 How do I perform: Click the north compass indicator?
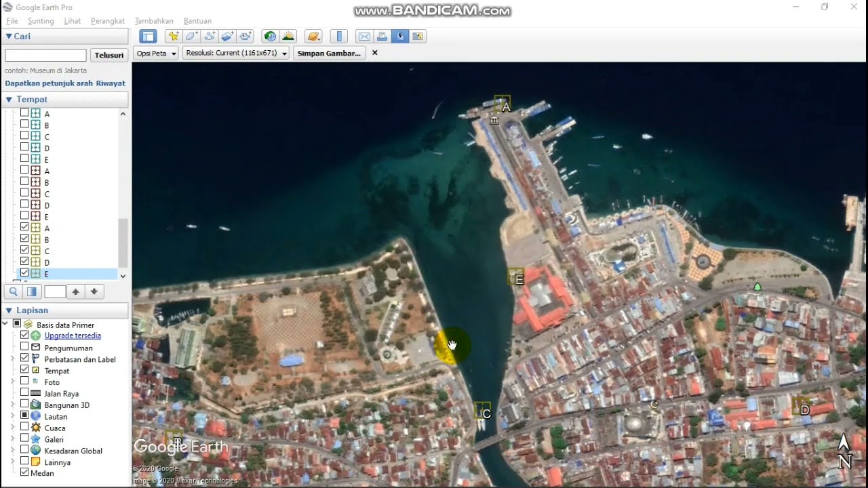coord(844,451)
